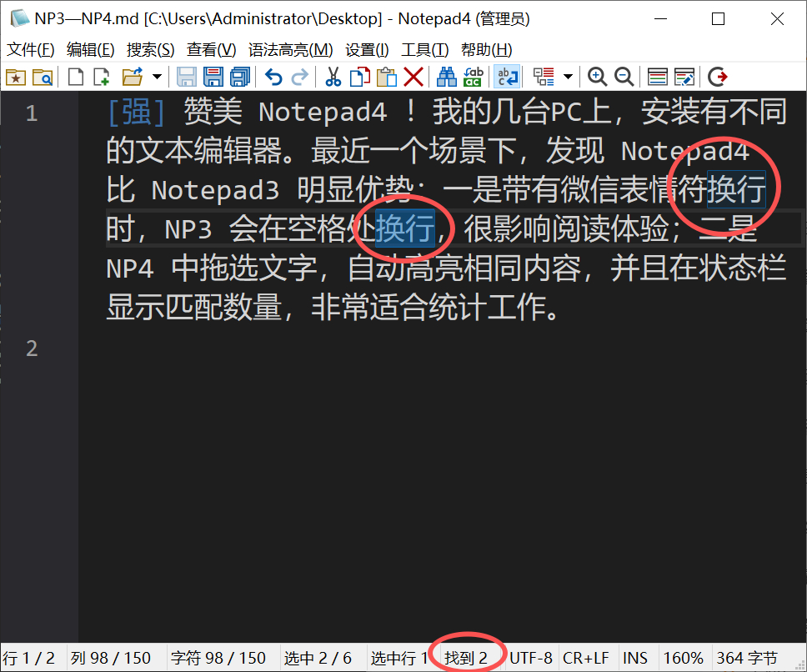Click the word 'Notepad3' in text
This screenshot has height=672, width=807.
[x=215, y=190]
